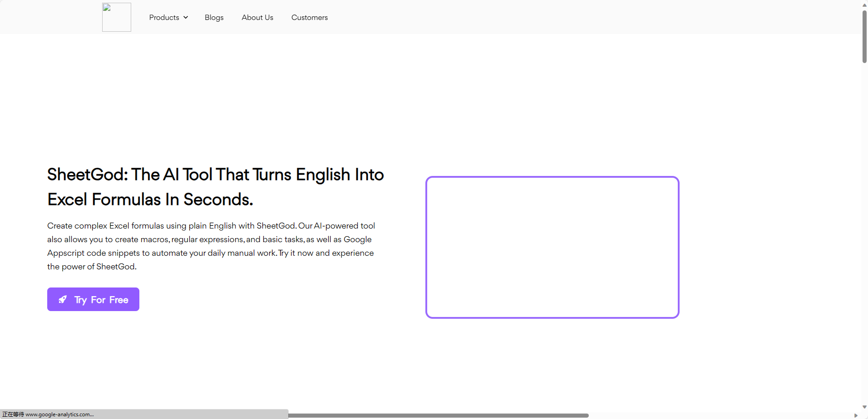Click the paragraph starting 'Create complex Excel formulas'
Image resolution: width=868 pixels, height=419 pixels.
point(211,246)
